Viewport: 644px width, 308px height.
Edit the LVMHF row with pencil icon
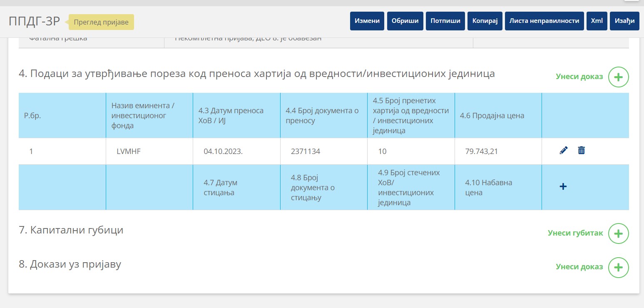[x=564, y=151]
